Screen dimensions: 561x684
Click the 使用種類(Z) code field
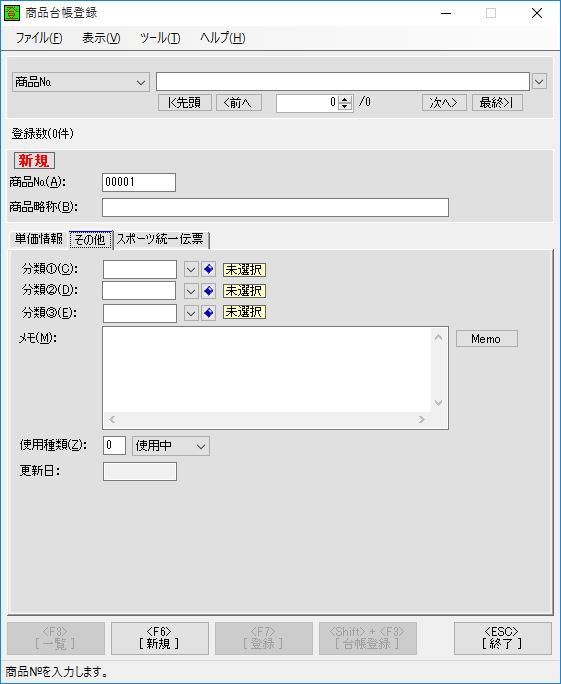click(114, 445)
